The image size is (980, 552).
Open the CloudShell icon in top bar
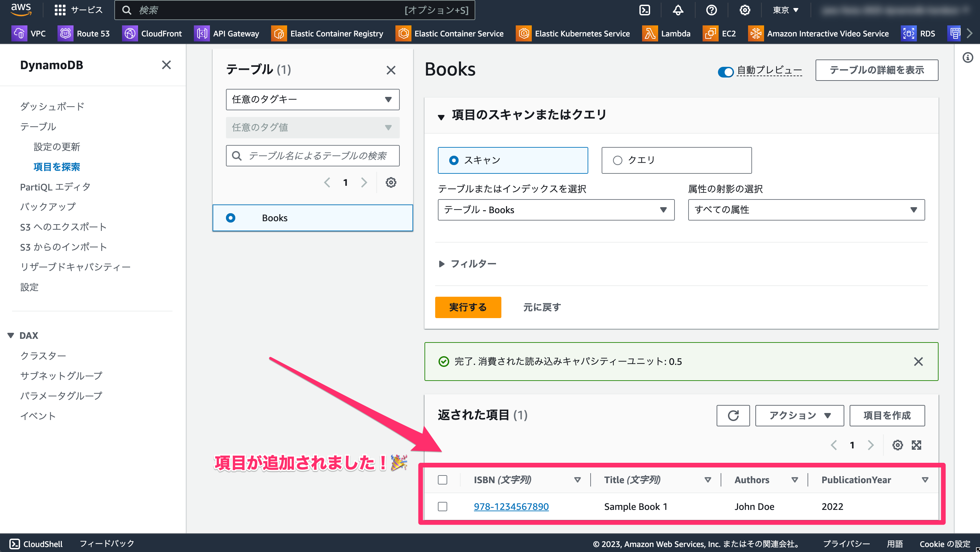coord(644,10)
